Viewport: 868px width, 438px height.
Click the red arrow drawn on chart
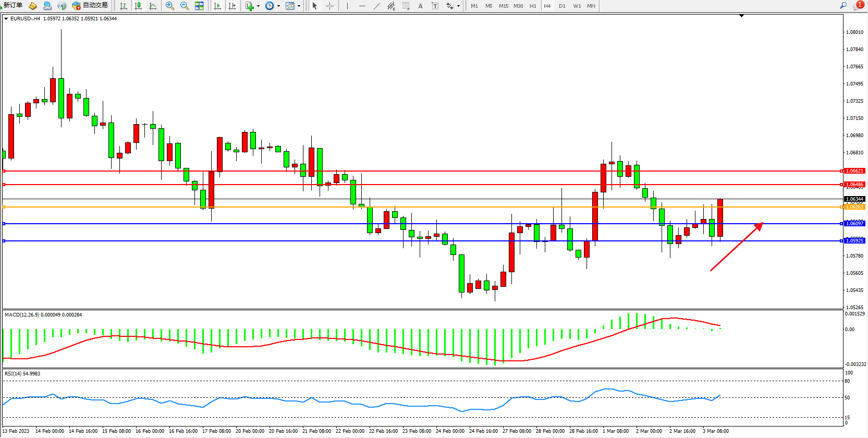coord(736,247)
